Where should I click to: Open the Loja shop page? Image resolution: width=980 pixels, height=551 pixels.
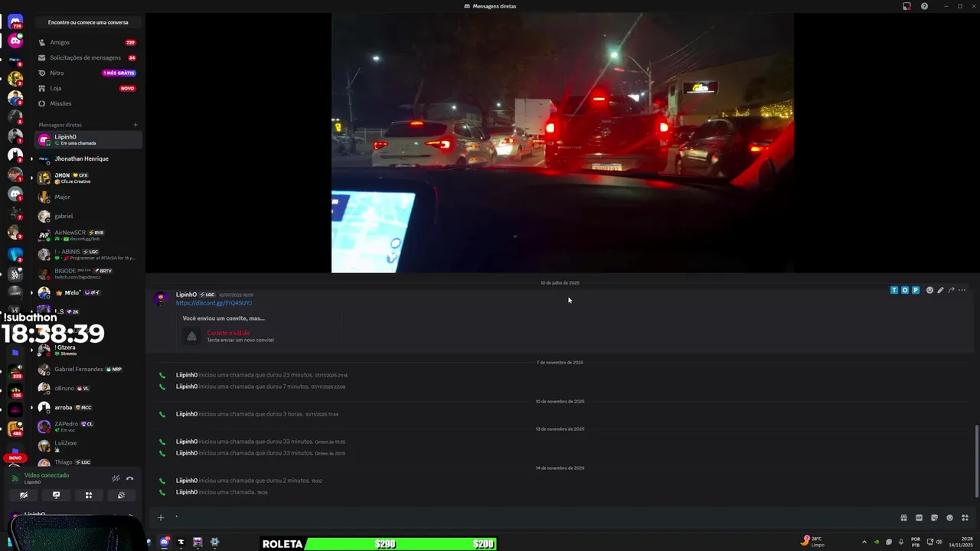pos(88,88)
